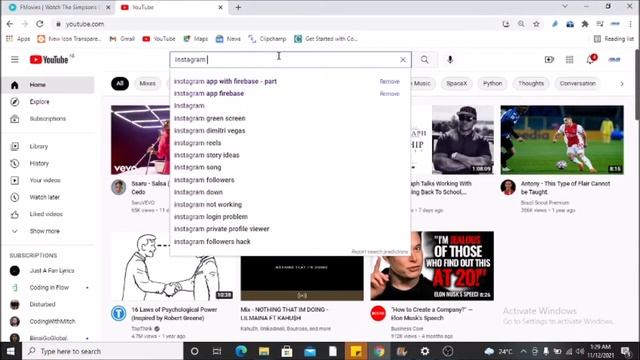Choose suggestion 'instagram story ideas'
The image size is (640, 360).
[290, 155]
